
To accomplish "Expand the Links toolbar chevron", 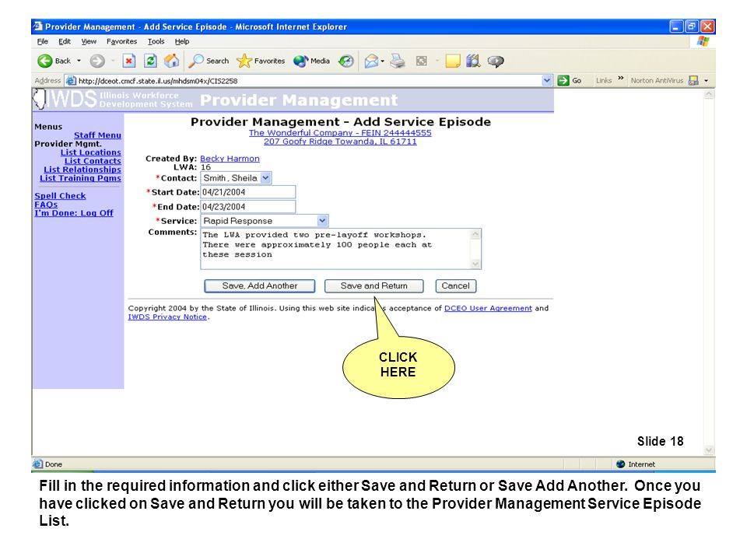I will [x=621, y=78].
